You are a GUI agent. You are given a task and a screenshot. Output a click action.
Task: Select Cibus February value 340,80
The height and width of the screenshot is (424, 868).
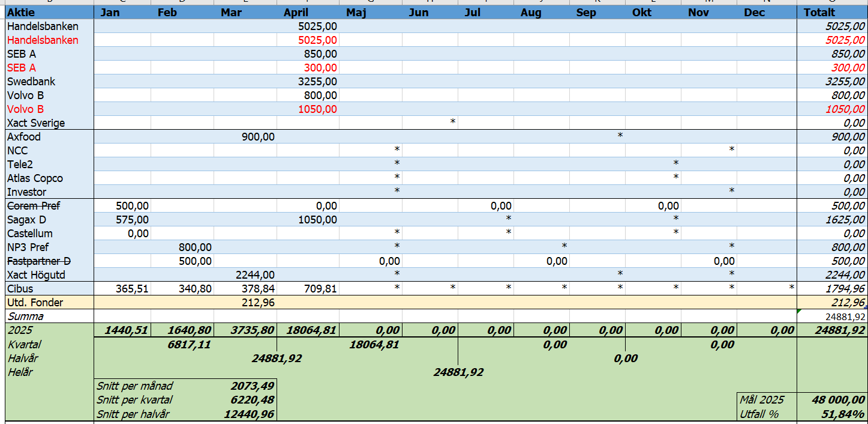coord(195,289)
